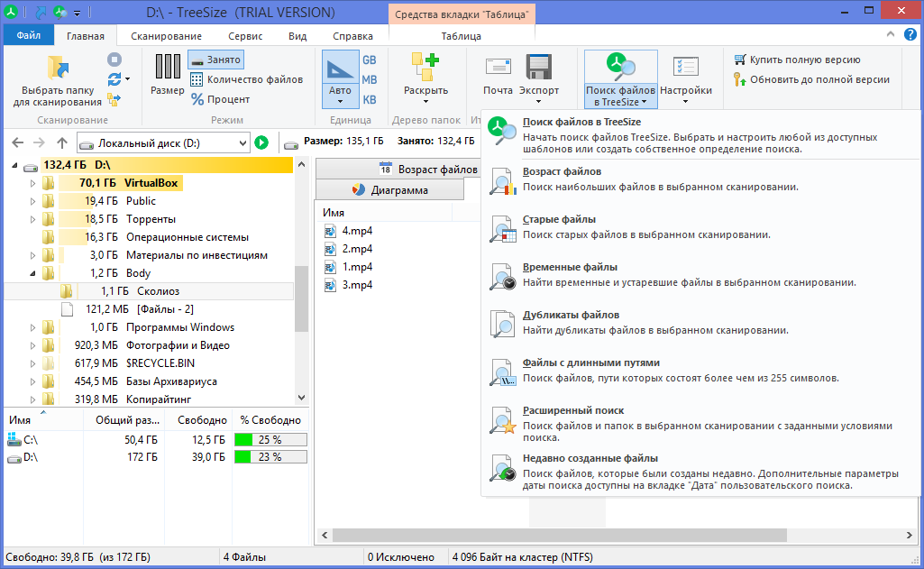Click the stop scan icon

coord(114,60)
